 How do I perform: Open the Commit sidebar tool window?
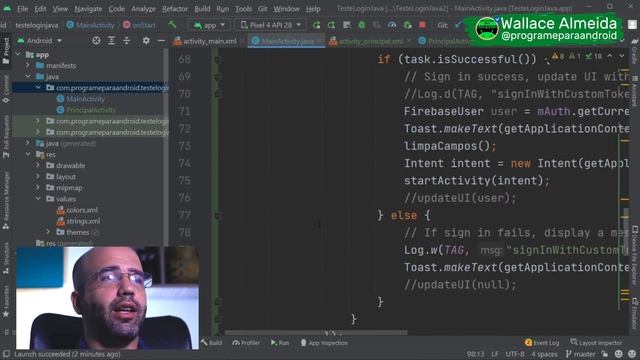[6, 88]
